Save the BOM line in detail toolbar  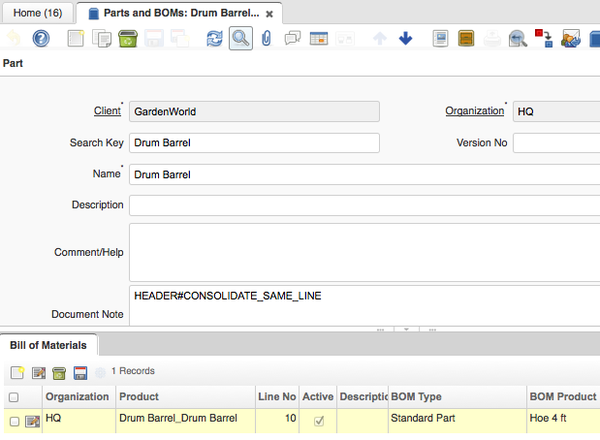tap(80, 372)
